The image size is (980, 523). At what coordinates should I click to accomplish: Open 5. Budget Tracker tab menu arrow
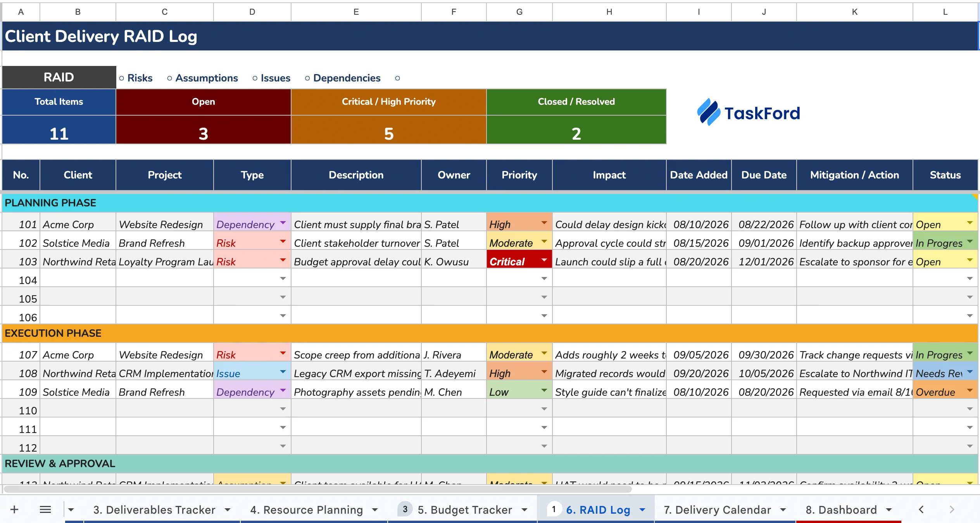525,510
